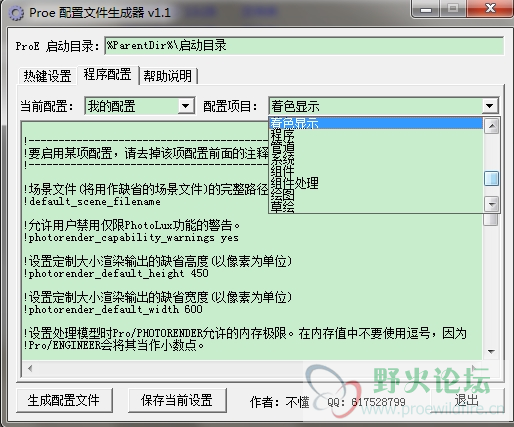
Task: Click line !photorender_default_height 450
Action: click(116, 274)
